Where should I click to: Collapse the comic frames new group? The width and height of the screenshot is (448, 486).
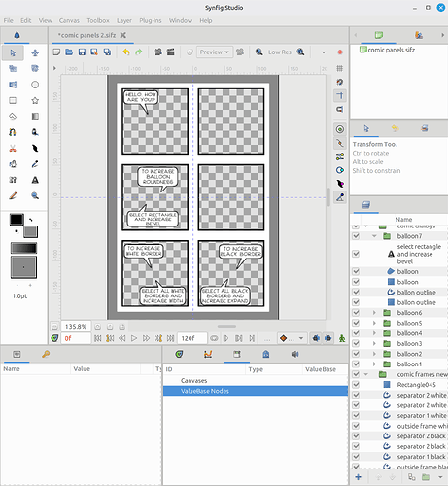(366, 374)
